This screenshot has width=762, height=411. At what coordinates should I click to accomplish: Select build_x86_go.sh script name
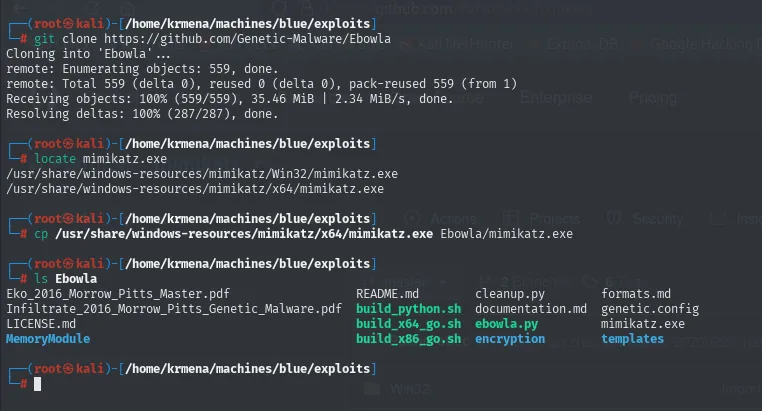click(x=408, y=339)
